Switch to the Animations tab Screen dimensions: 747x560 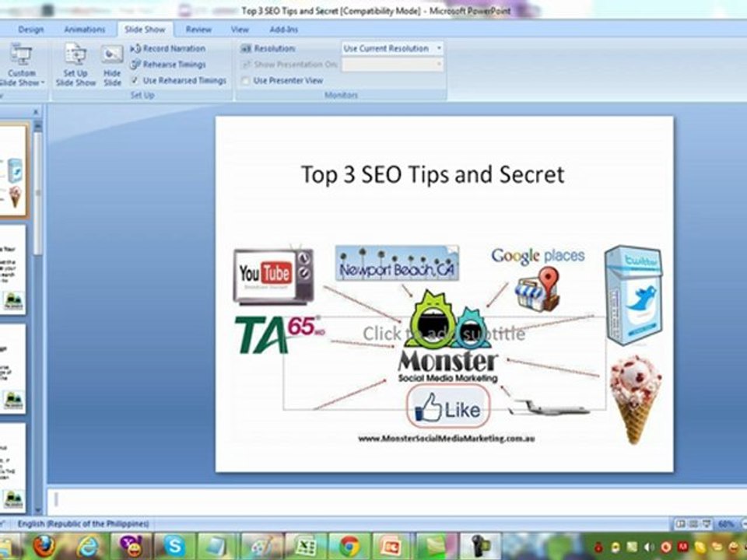click(84, 30)
